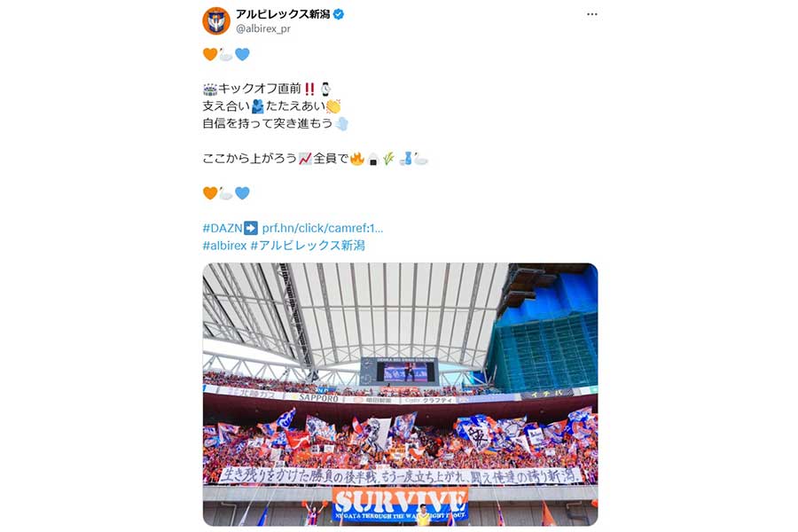Screen dimensions: 798x532
Task: Click the clapping hands emoji
Action: point(333,106)
